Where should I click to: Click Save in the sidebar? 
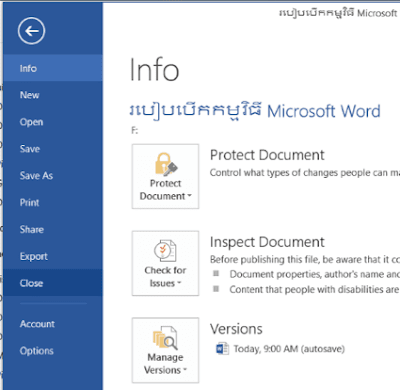(53, 149)
